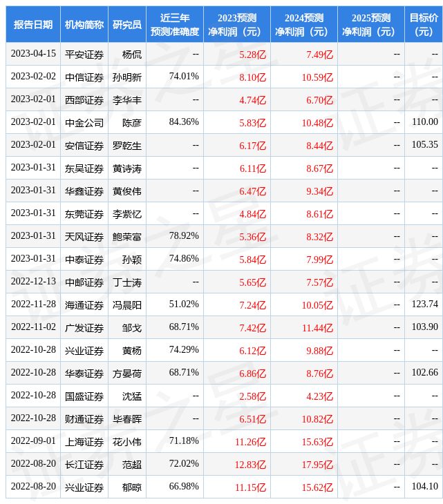Click the 近三年预测准确度 column header
The image size is (443, 504).
tap(175, 24)
